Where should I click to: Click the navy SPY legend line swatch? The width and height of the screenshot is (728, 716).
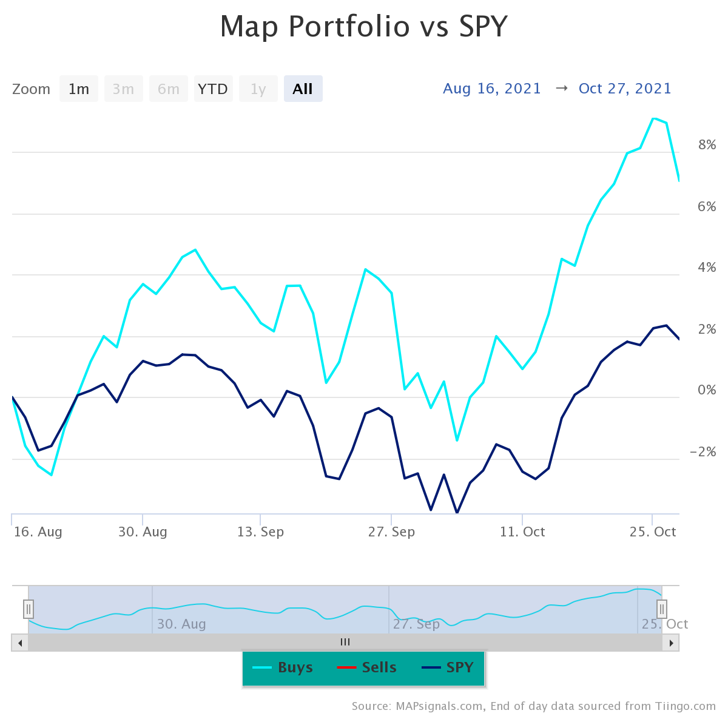pyautogui.click(x=430, y=667)
